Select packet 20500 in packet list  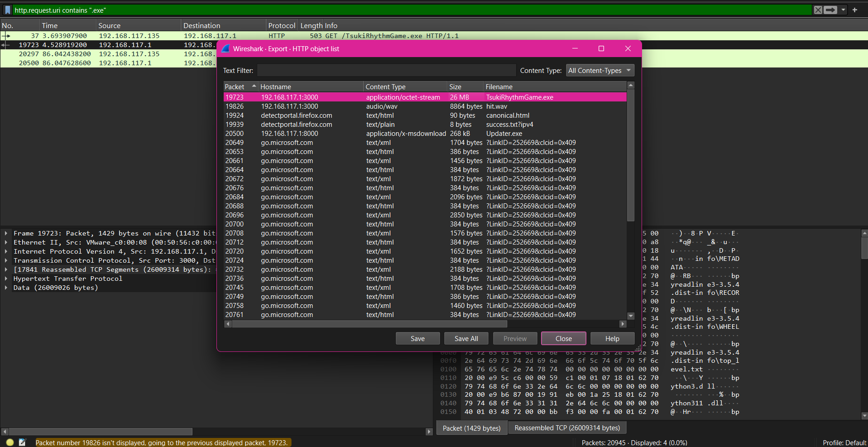click(109, 63)
